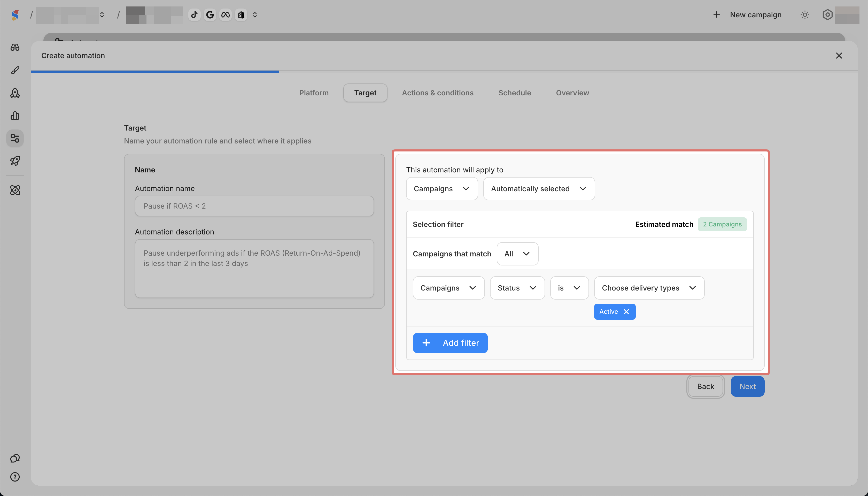The image size is (868, 496).
Task: Select the automations sliders icon in sidebar
Action: click(x=15, y=138)
